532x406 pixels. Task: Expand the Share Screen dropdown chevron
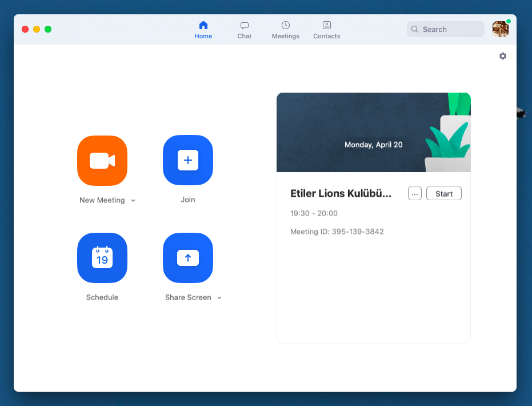point(219,298)
